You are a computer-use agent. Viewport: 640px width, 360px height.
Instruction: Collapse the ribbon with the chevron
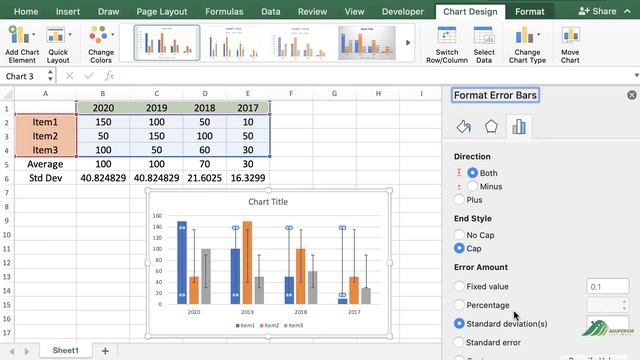[627, 11]
